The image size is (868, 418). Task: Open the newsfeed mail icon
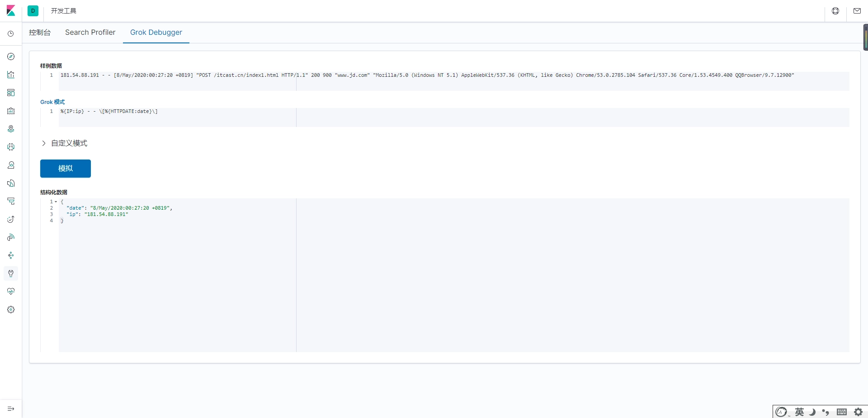coord(857,11)
